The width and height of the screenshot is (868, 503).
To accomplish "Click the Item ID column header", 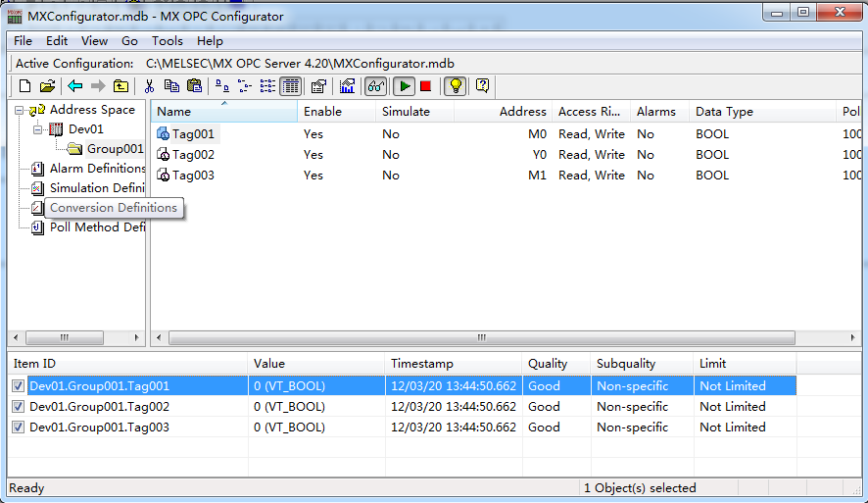I will [127, 364].
